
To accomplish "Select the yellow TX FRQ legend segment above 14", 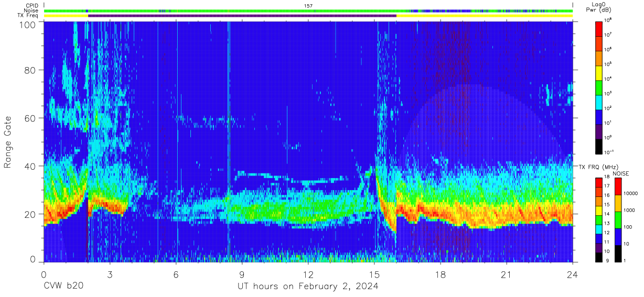I will pyautogui.click(x=599, y=211).
